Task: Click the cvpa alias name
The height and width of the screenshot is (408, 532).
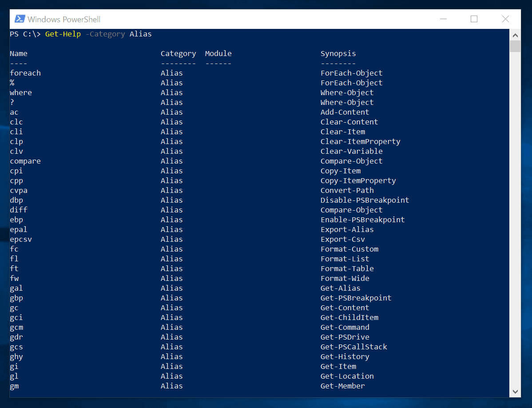Action: tap(19, 191)
